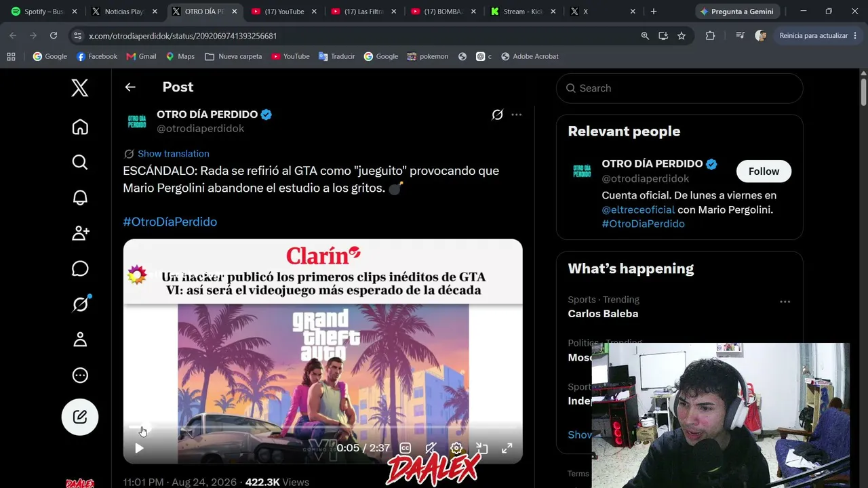Unmute the video with the speaker icon
868x488 pixels.
pyautogui.click(x=431, y=448)
